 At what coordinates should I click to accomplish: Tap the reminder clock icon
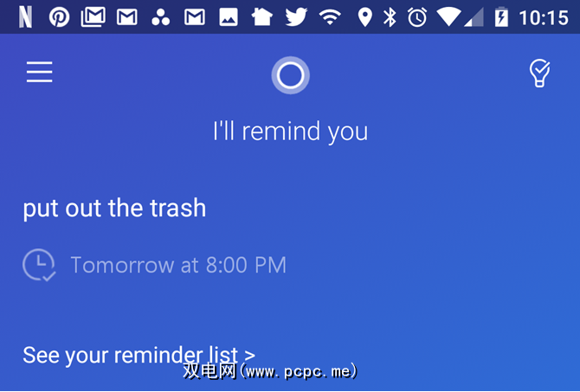[x=39, y=265]
